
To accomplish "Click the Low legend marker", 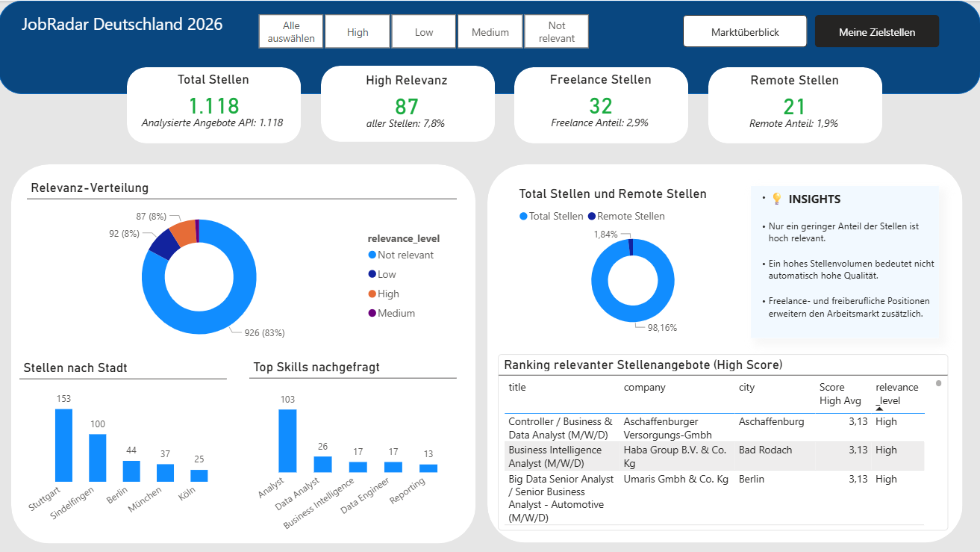I will coord(372,275).
